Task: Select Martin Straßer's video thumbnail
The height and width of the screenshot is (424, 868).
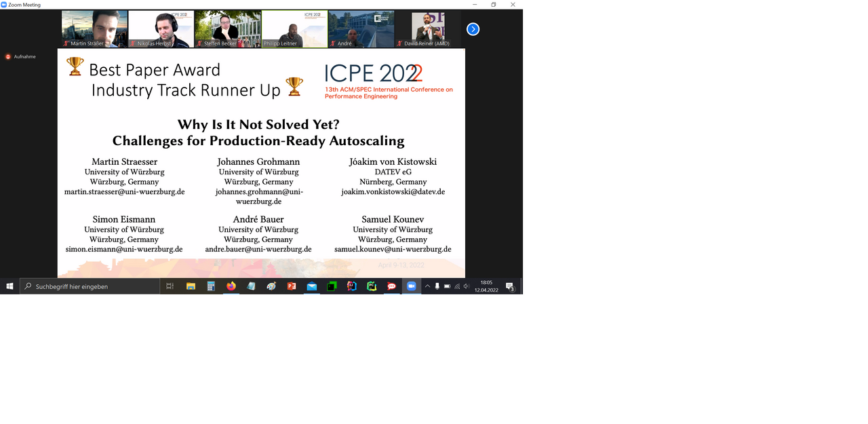Action: coord(94,29)
